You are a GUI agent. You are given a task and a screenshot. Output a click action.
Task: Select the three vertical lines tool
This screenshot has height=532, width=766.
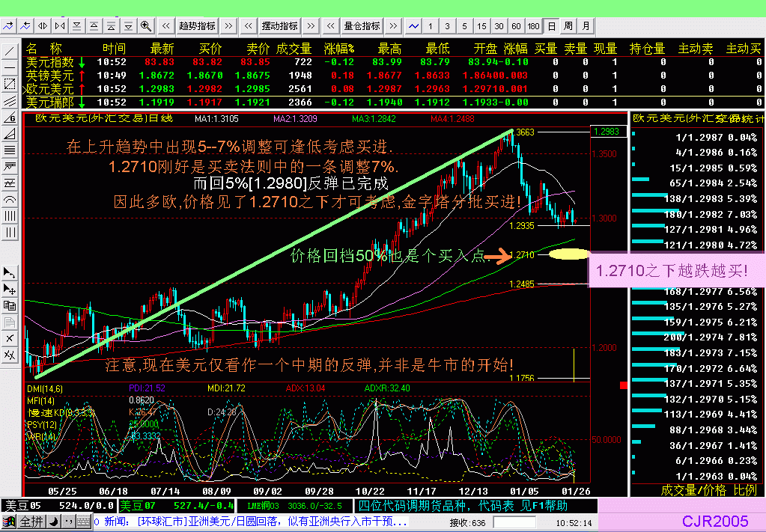coord(9,233)
